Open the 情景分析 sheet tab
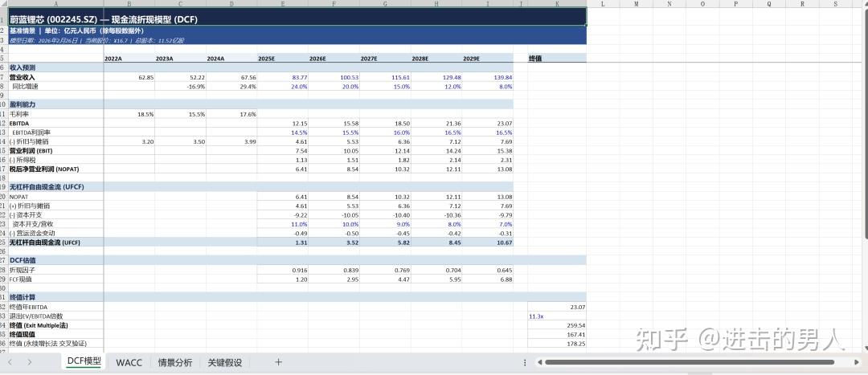868x375 pixels. tap(175, 362)
